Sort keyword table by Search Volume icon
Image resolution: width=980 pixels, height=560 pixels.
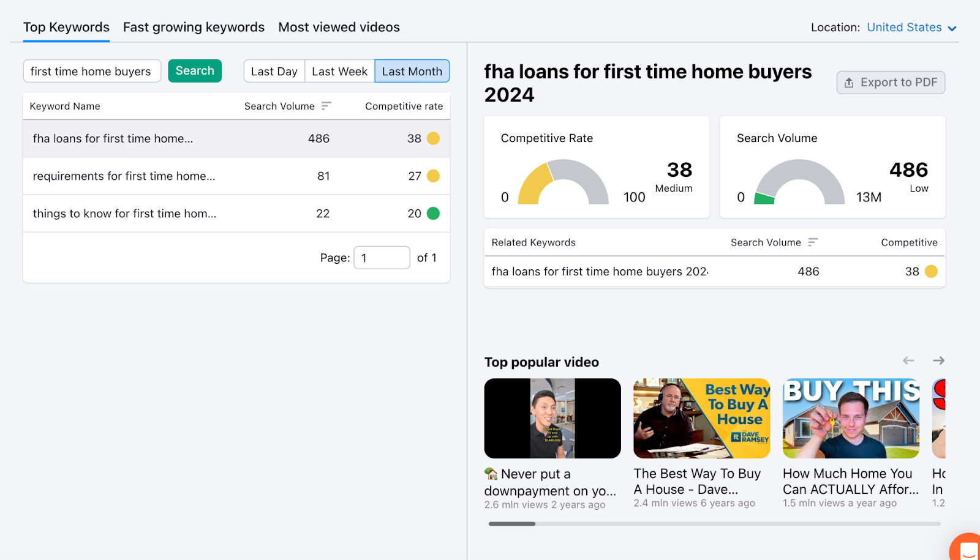(326, 106)
